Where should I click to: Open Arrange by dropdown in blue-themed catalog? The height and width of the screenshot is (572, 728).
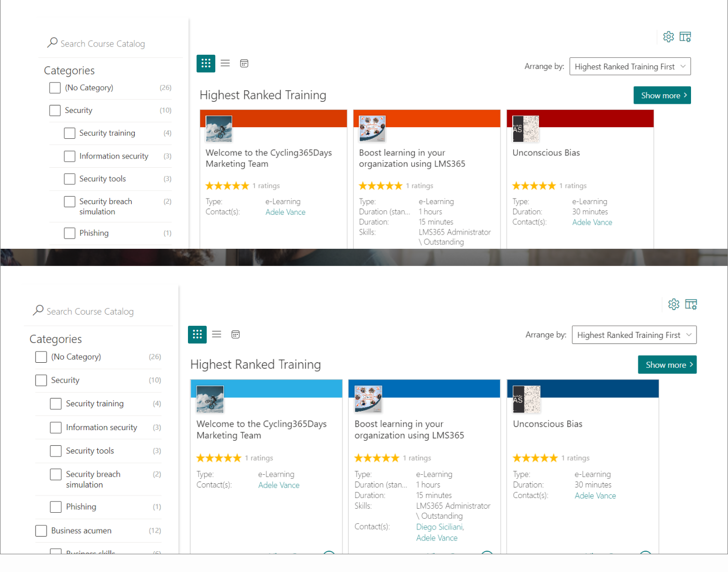pos(634,335)
